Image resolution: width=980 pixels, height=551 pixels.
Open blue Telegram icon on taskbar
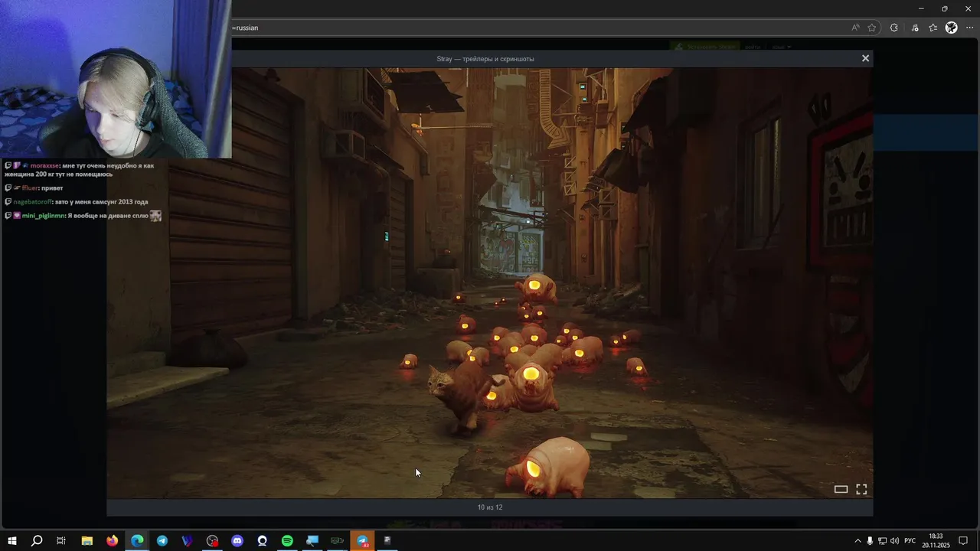(x=162, y=541)
